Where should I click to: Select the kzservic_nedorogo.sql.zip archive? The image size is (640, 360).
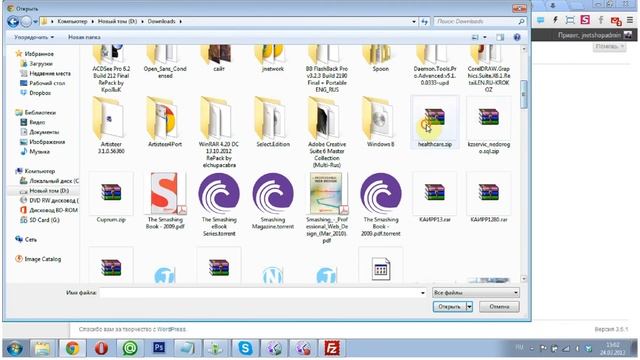[x=489, y=126]
